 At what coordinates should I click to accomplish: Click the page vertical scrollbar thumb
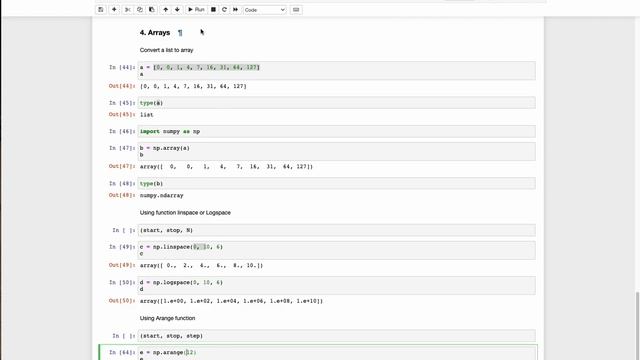click(637, 326)
